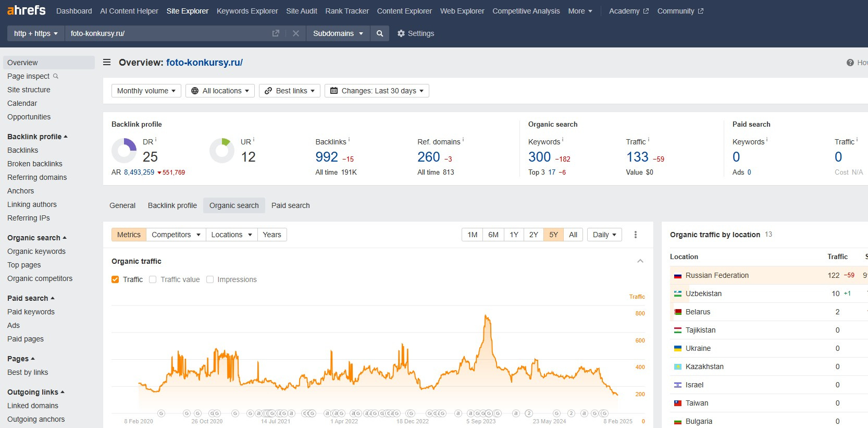The image size is (868, 428).
Task: Click the Ahrefs logo
Action: coord(27,10)
